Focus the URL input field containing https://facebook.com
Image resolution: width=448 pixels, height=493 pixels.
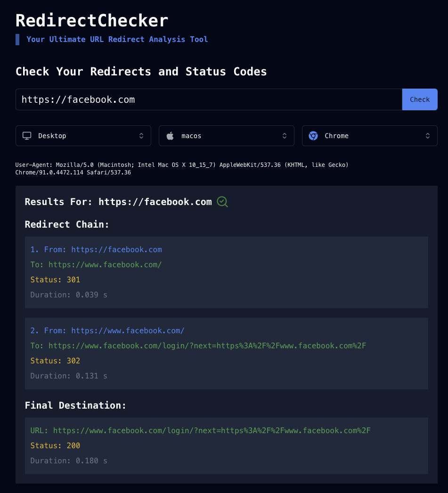(209, 99)
